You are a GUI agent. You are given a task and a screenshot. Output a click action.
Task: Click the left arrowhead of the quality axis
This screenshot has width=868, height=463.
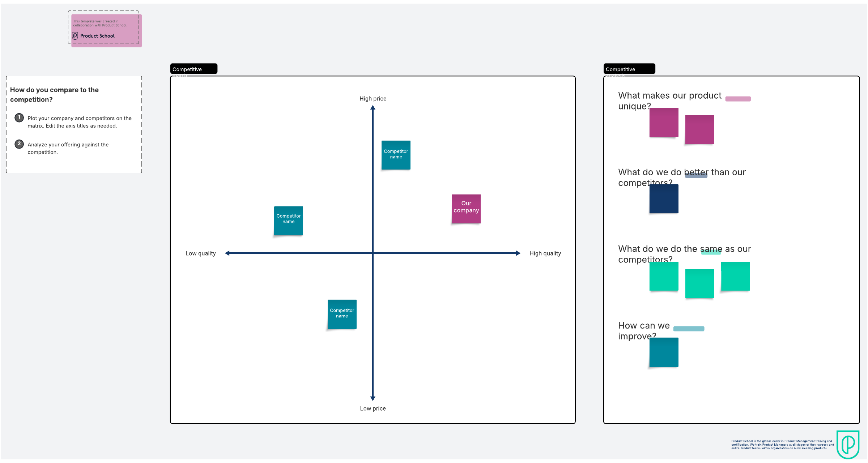(227, 253)
